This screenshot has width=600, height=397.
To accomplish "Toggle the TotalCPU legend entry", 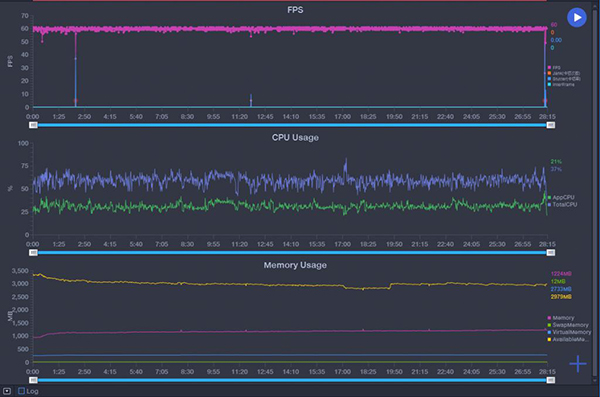I will [562, 204].
